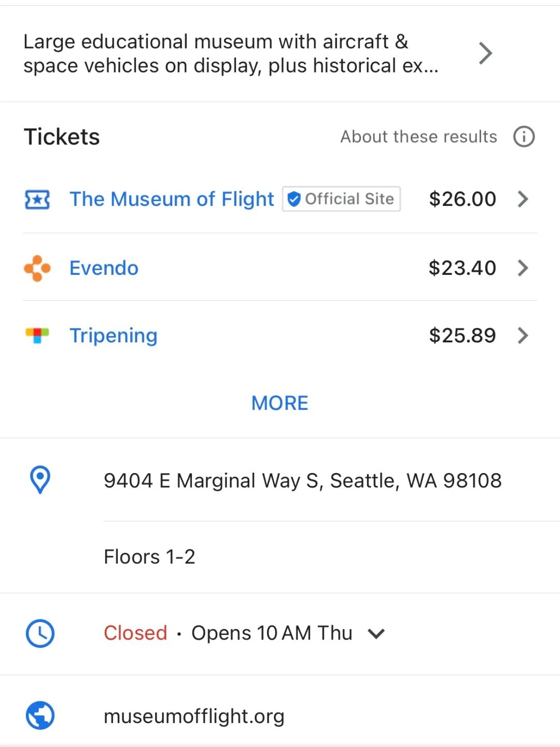Open The Museum of Flight ticket link
The width and height of the screenshot is (560, 747).
click(x=172, y=199)
